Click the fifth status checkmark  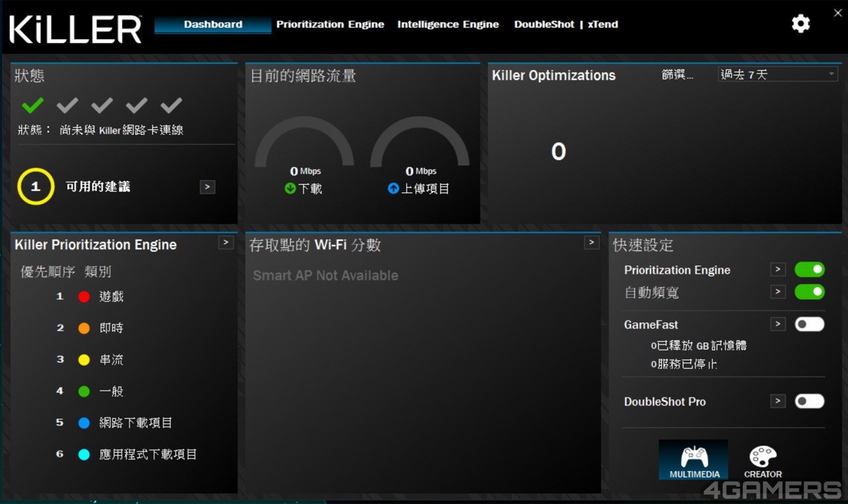(x=171, y=105)
